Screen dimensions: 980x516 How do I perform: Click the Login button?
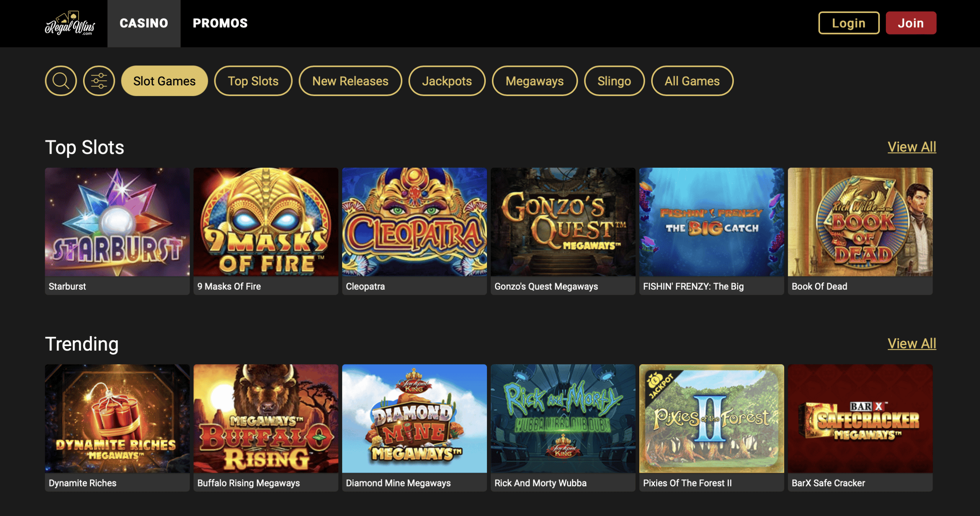click(x=849, y=23)
